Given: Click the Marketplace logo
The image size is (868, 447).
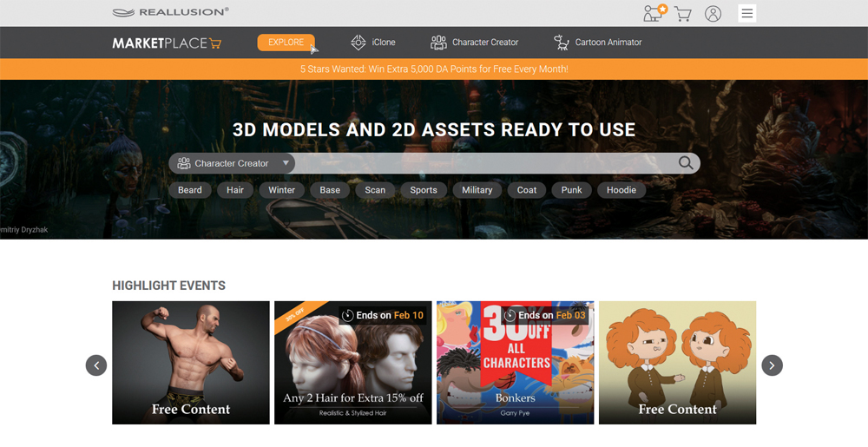Looking at the screenshot, I should (167, 43).
